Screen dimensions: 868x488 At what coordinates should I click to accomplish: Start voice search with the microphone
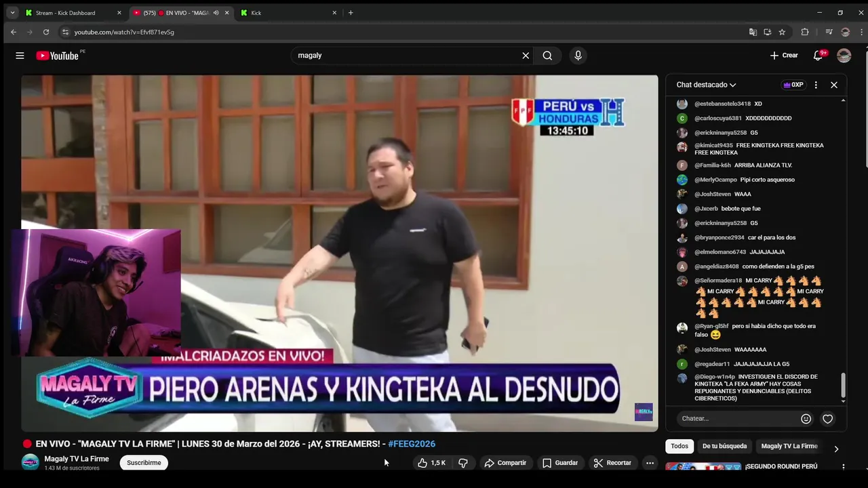point(578,56)
